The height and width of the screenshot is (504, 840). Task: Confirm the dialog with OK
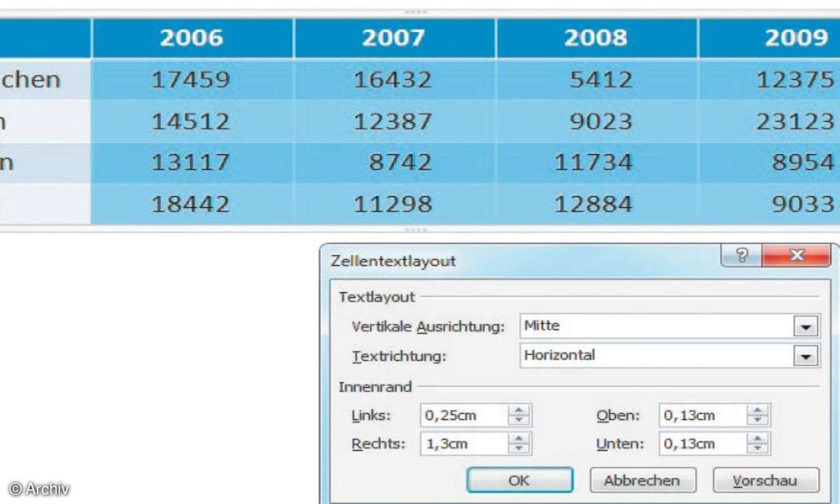click(519, 480)
